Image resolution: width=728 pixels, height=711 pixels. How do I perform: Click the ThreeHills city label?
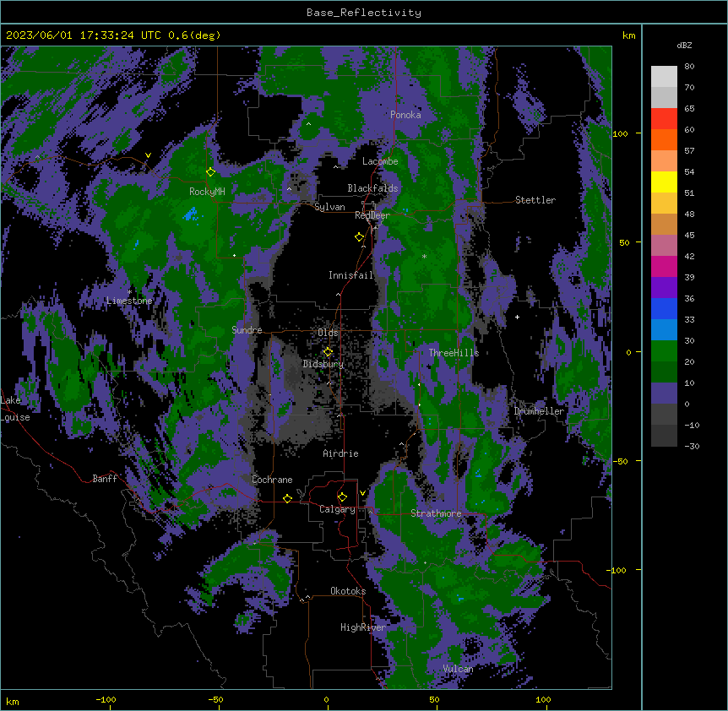click(454, 353)
